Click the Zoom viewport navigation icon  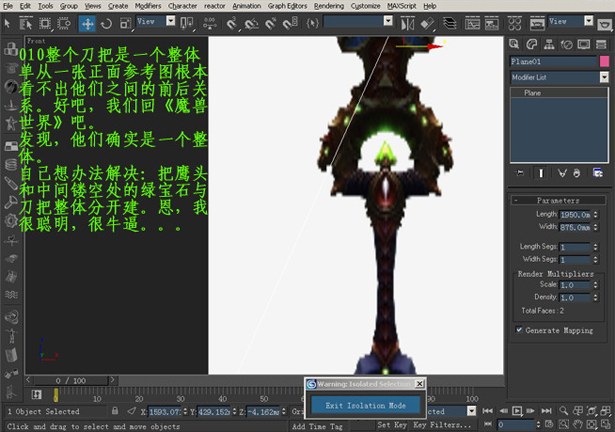pyautogui.click(x=564, y=411)
